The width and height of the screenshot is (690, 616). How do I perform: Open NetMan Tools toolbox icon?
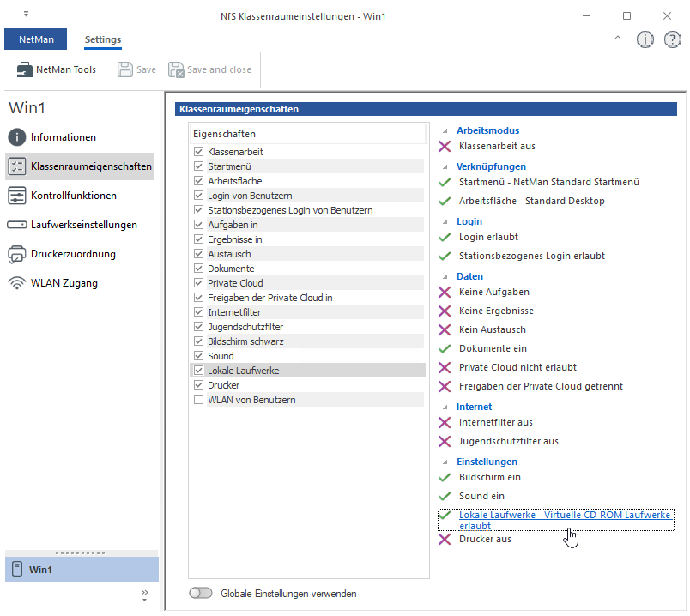click(x=25, y=69)
